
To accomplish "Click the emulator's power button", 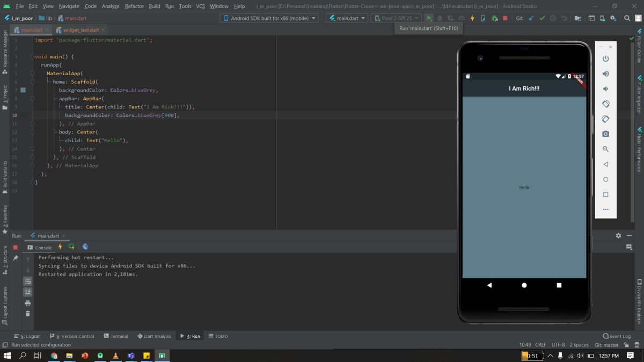I will 605,58.
